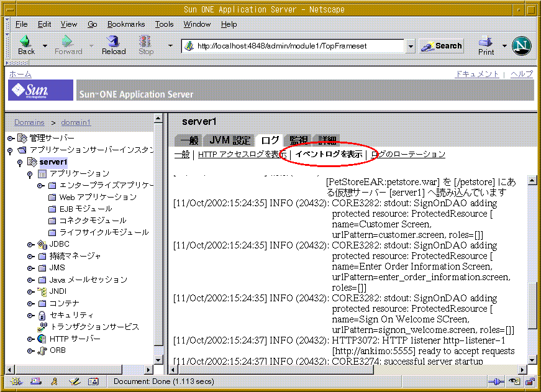The width and height of the screenshot is (541, 392).
Task: Click the Reload page icon
Action: (x=113, y=41)
